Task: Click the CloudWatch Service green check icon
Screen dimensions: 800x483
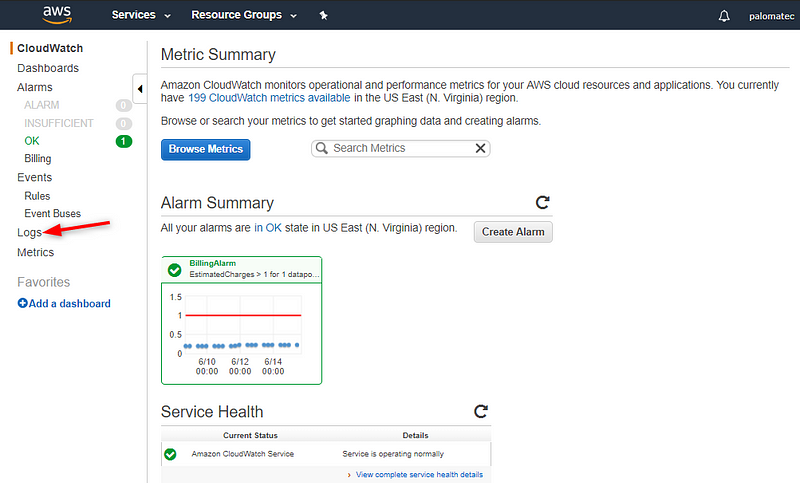Action: tap(170, 454)
